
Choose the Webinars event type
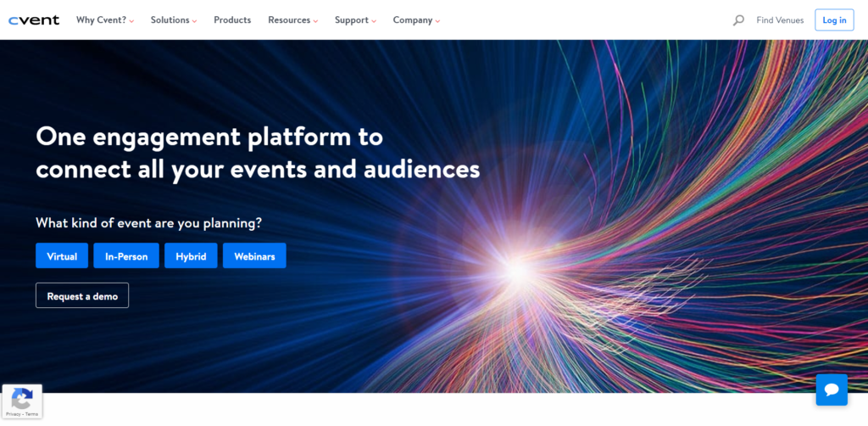pos(254,256)
